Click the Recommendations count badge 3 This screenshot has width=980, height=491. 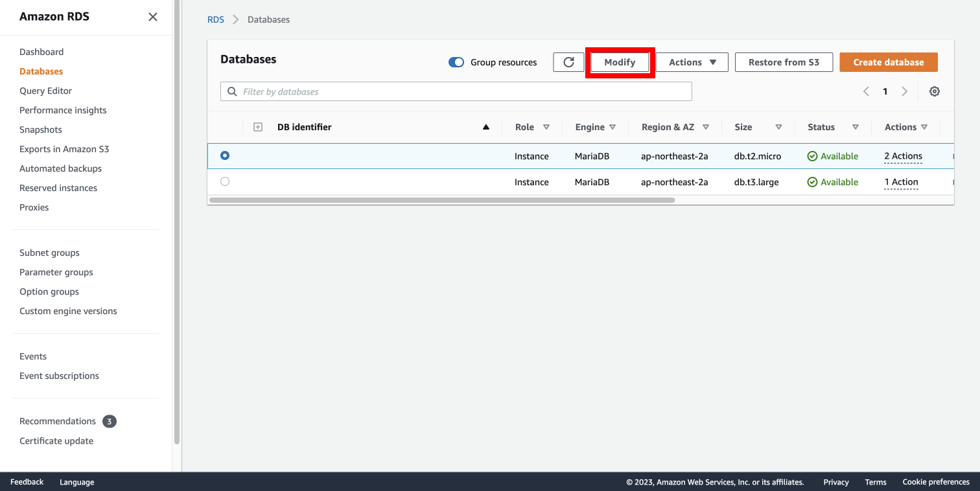[110, 422]
